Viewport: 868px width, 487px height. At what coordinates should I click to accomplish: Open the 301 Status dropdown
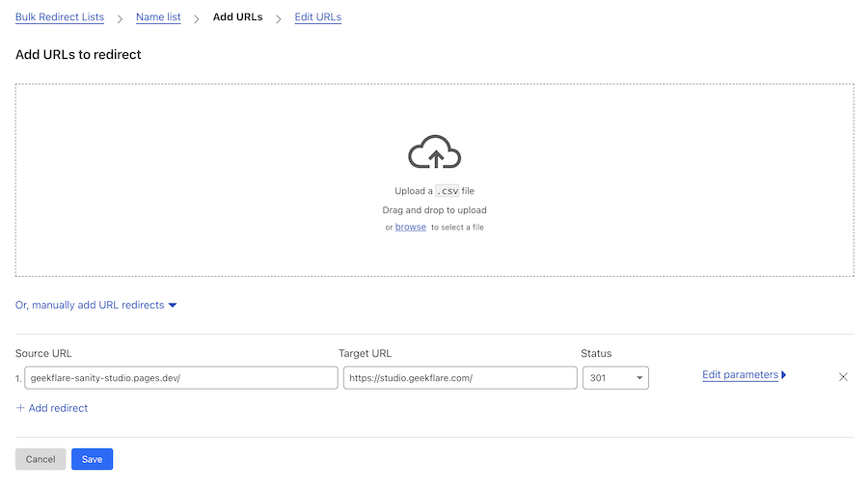tap(615, 378)
